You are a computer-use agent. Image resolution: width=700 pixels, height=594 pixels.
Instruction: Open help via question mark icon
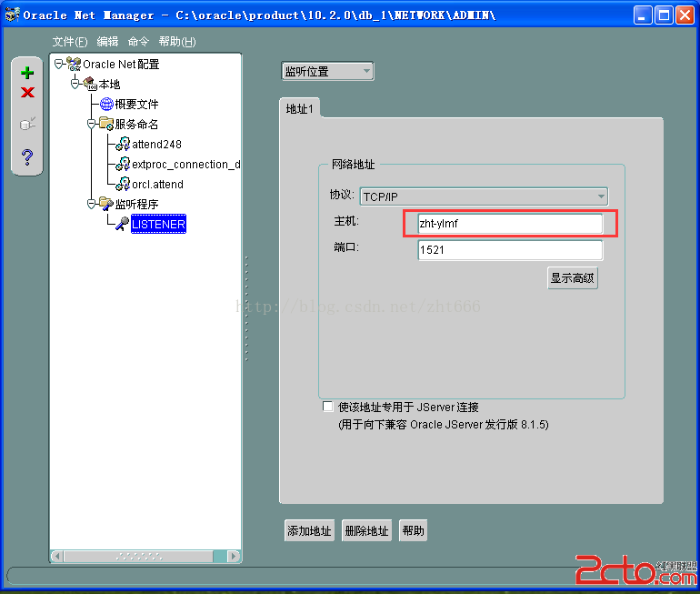(27, 156)
